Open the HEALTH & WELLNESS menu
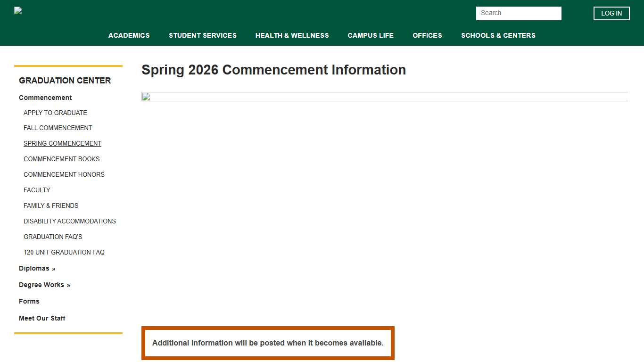This screenshot has width=644, height=362. (292, 35)
